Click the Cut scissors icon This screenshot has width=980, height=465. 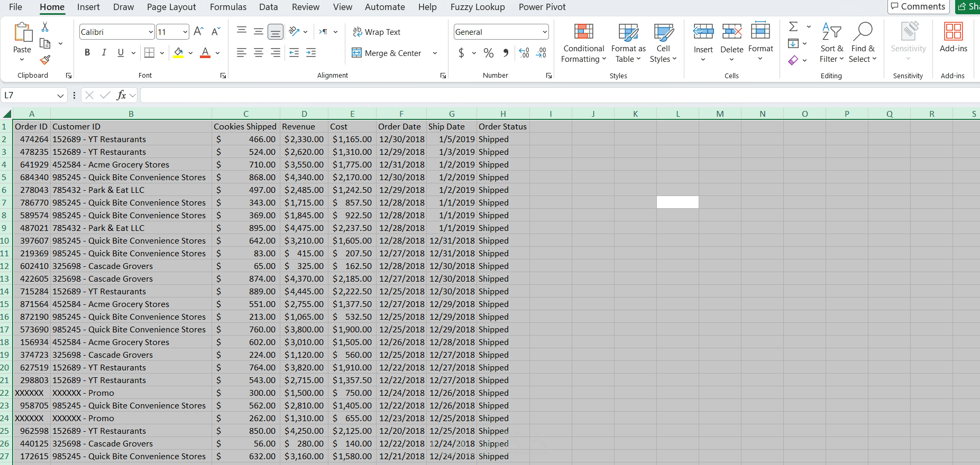[x=45, y=27]
